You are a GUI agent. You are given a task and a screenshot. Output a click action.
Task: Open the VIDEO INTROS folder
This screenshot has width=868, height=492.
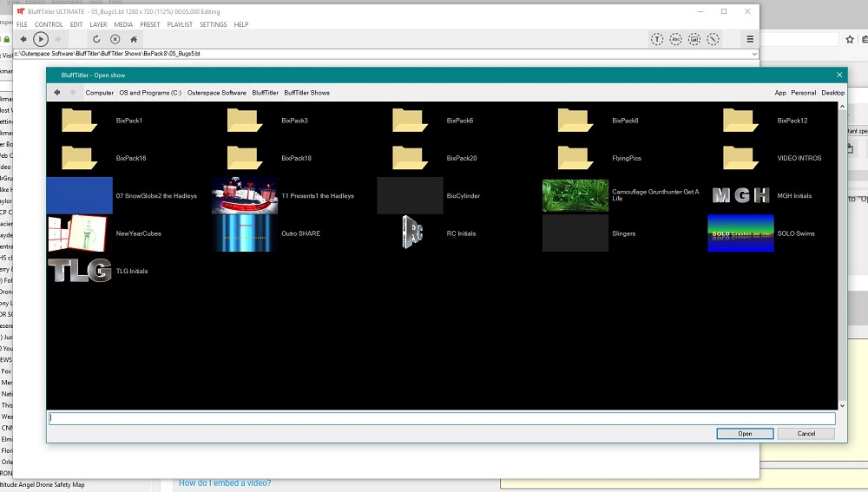click(741, 158)
